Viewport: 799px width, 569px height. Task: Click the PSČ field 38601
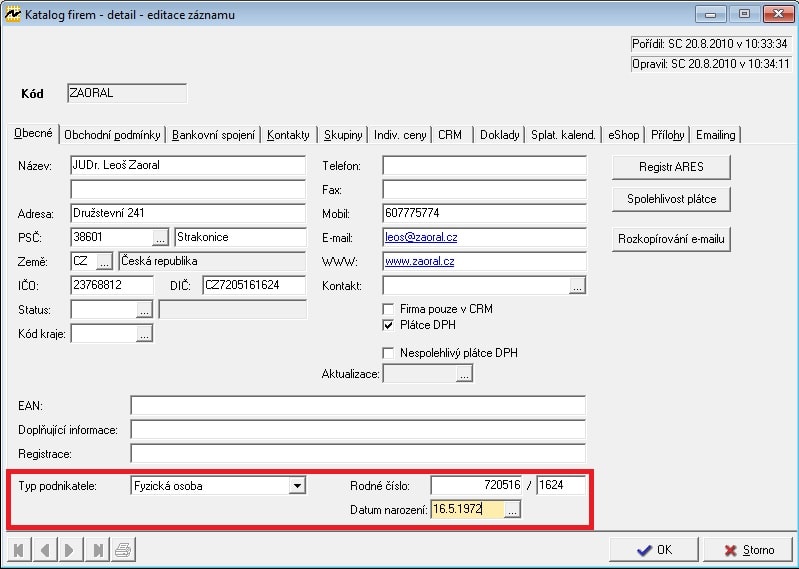112,237
